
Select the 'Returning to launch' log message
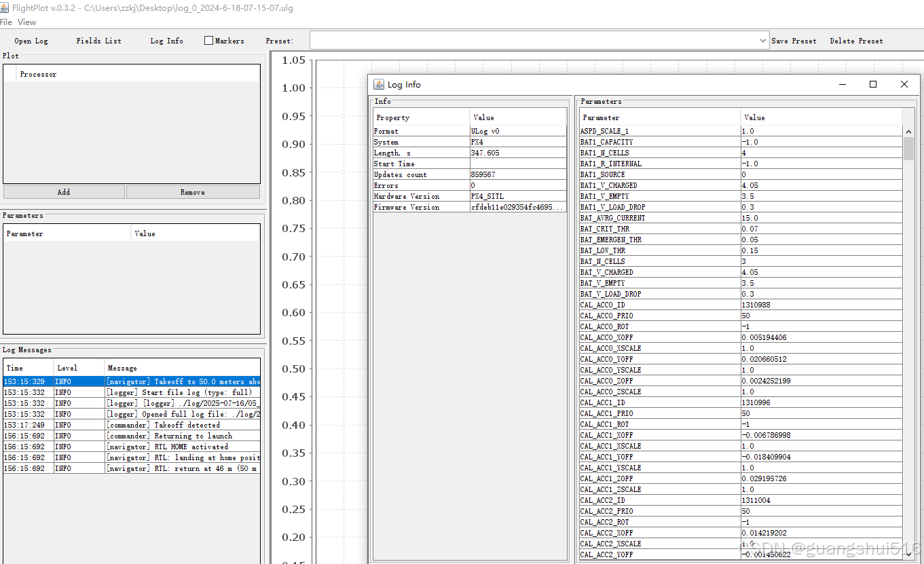click(x=132, y=436)
